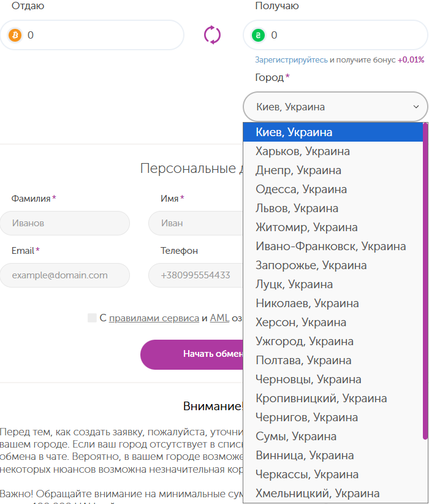This screenshot has width=429, height=504.
Task: Choose Запорожье, Украина from list
Action: click(x=311, y=265)
